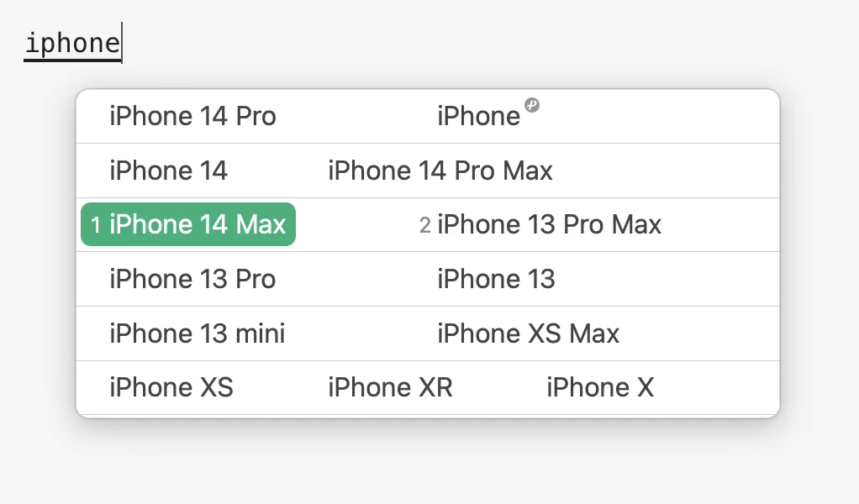The image size is (859, 504).
Task: Click the underline beneath the typed text
Action: click(x=71, y=60)
